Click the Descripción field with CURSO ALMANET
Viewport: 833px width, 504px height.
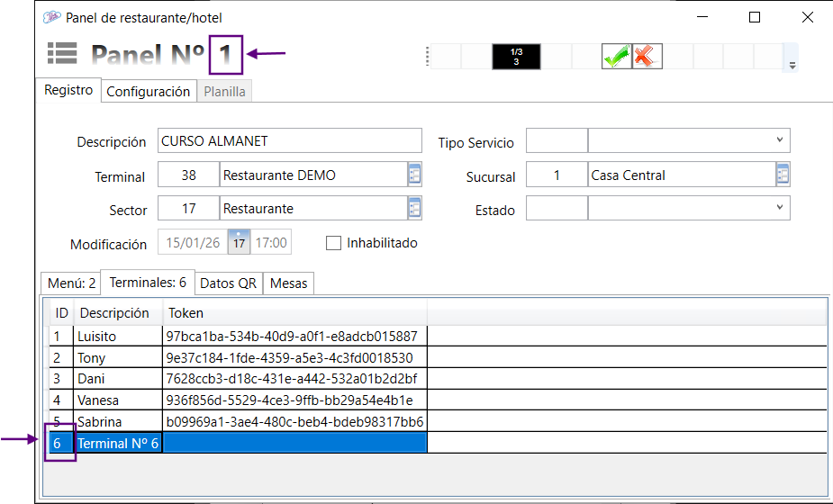288,141
